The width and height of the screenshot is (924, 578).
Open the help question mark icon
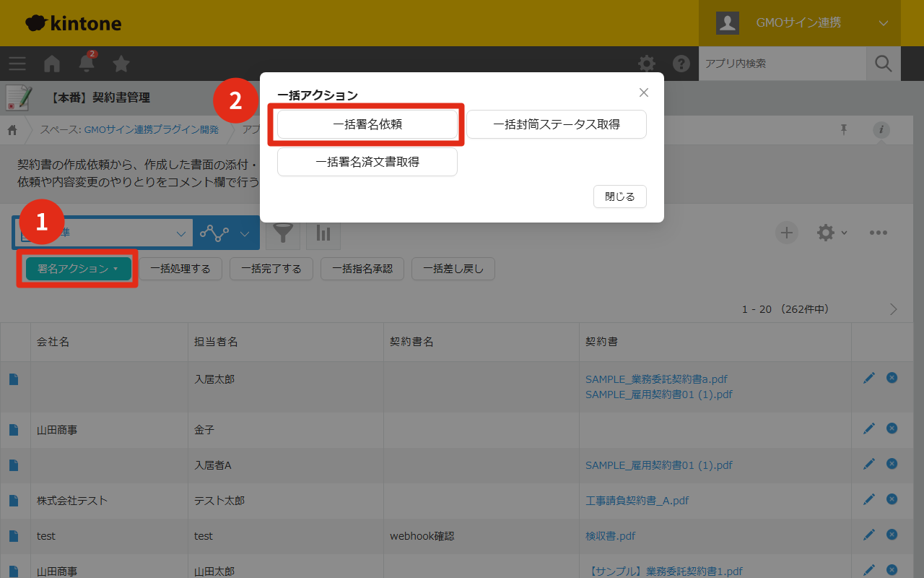(681, 64)
